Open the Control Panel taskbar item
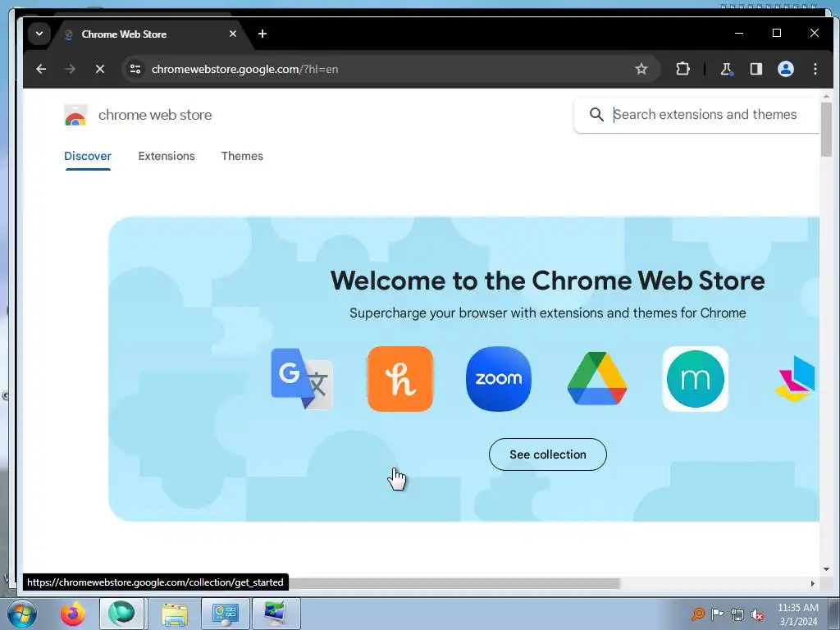The width and height of the screenshot is (840, 630). (x=225, y=614)
